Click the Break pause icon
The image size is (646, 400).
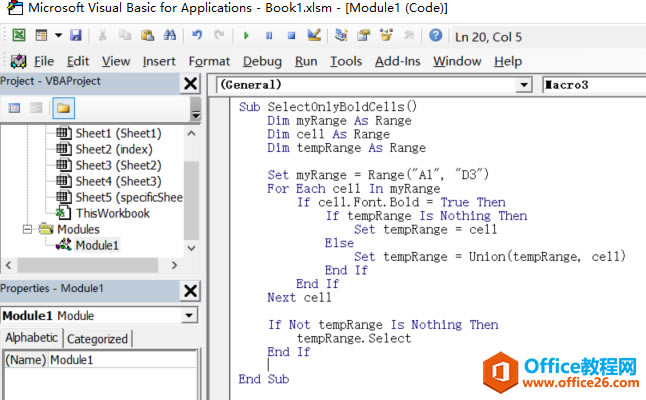coord(269,36)
